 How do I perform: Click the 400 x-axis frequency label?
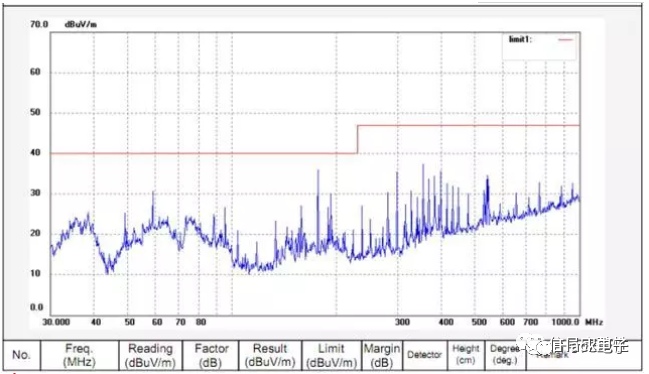pyautogui.click(x=446, y=322)
